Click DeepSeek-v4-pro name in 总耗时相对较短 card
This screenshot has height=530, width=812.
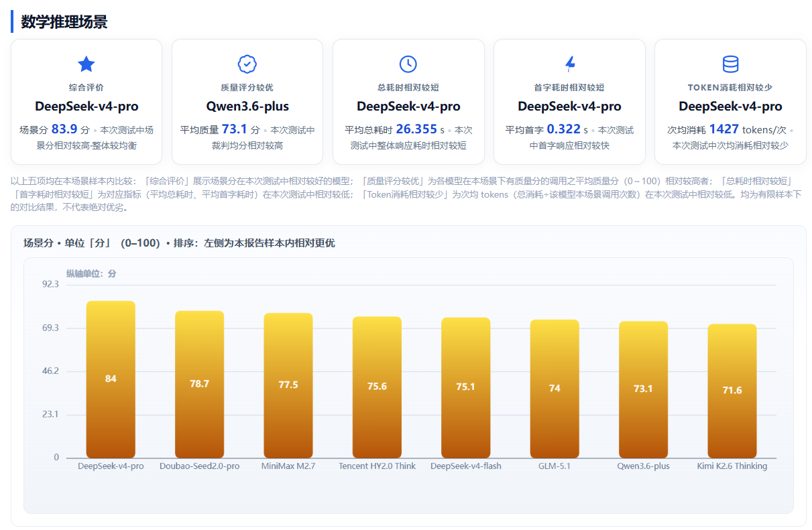(408, 107)
